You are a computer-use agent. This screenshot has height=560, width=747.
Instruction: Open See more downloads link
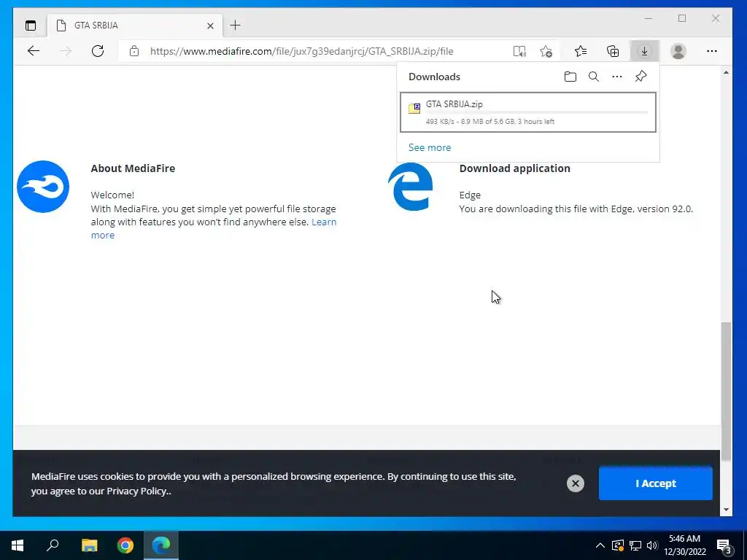tap(430, 147)
